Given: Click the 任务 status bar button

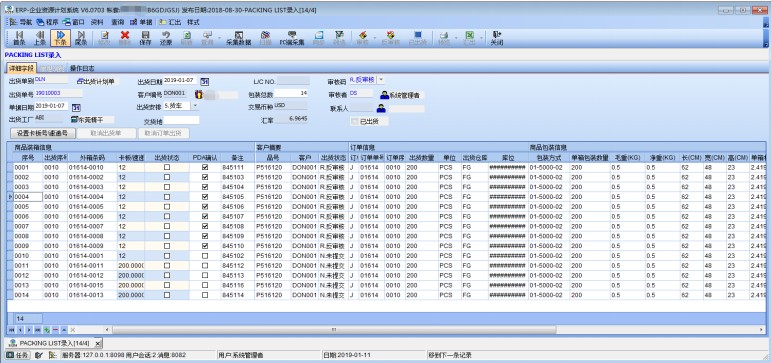Looking at the screenshot, I should 18,354.
